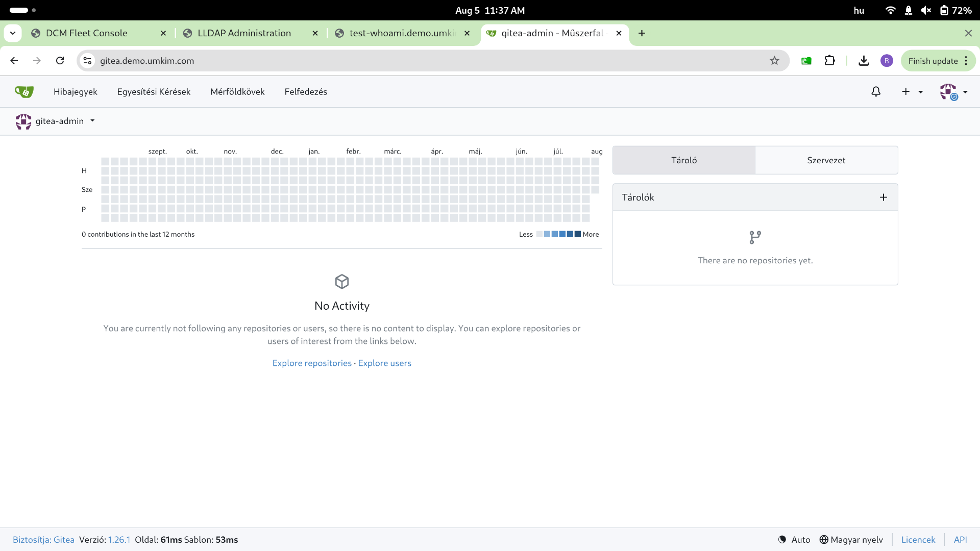Click the darkest More legend swatch
Screen dimensions: 980x551
coord(578,234)
